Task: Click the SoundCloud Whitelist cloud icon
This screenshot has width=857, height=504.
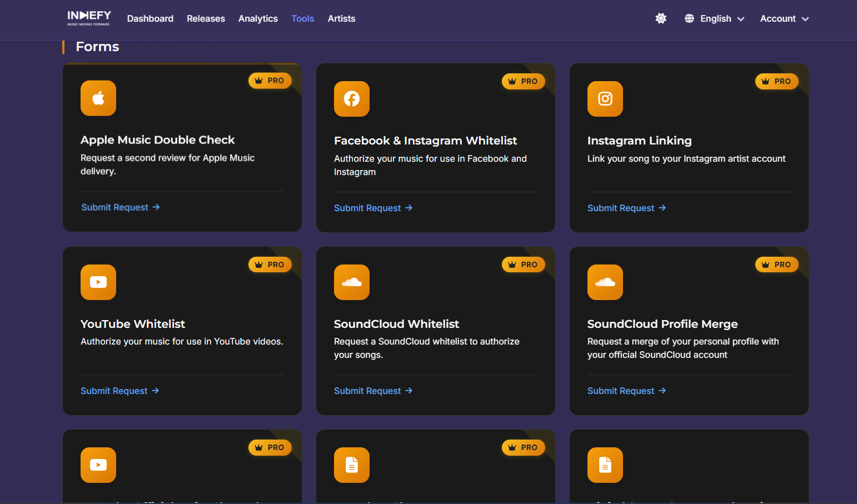Action: pos(352,282)
